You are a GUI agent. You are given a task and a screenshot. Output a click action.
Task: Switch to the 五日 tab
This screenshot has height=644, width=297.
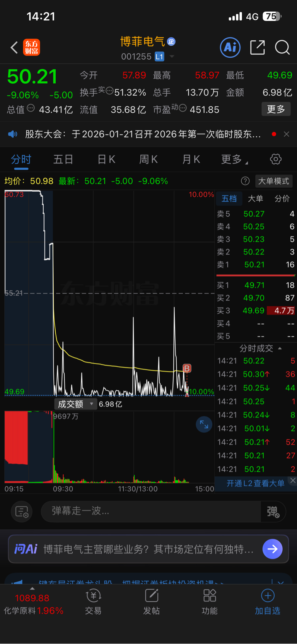pos(63,159)
